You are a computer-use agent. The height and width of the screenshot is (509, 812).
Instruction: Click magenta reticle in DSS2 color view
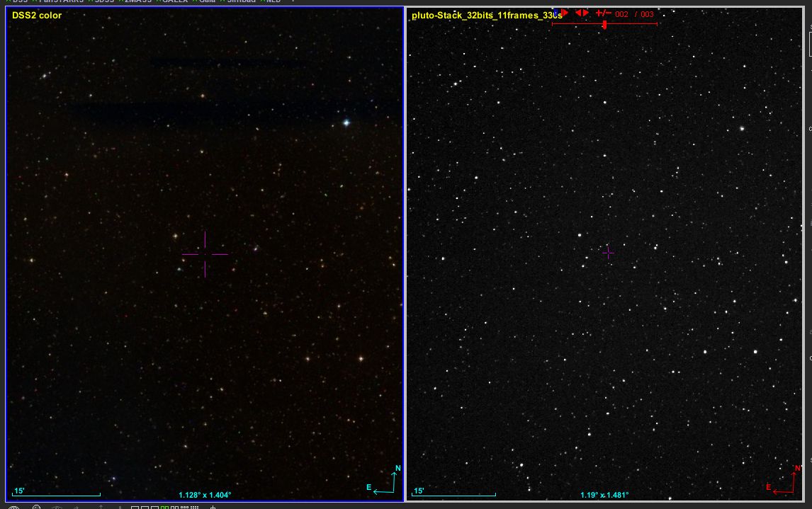205,253
